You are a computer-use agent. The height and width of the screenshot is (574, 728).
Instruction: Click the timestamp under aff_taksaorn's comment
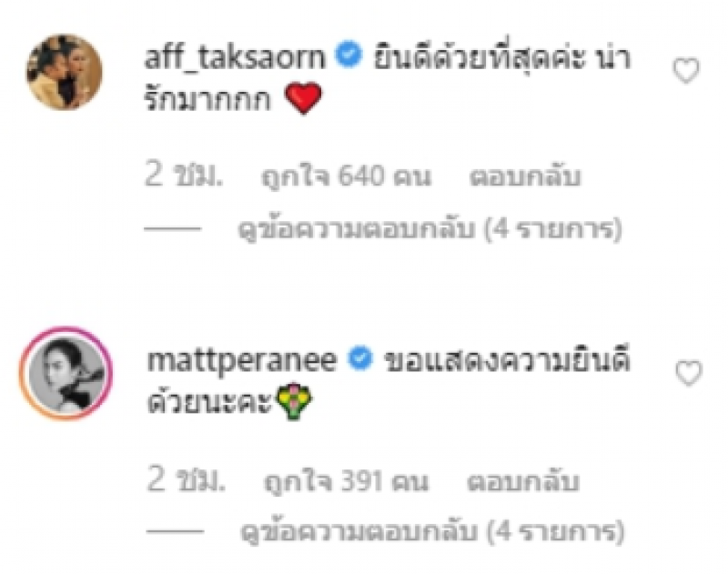click(x=184, y=176)
